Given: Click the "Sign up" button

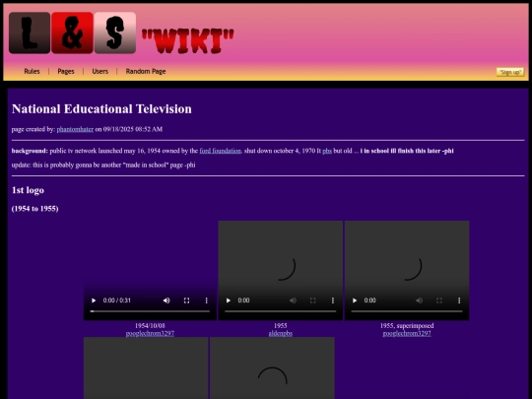Looking at the screenshot, I should point(510,72).
